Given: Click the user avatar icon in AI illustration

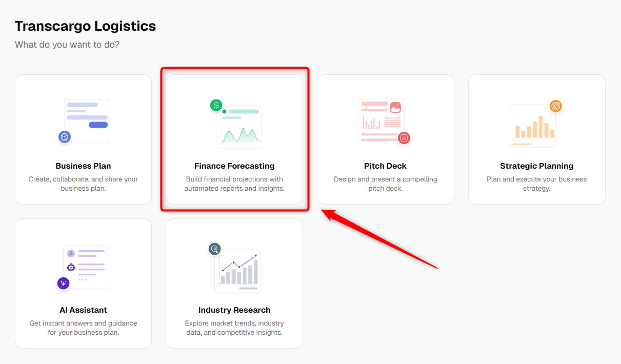Looking at the screenshot, I should [x=71, y=253].
